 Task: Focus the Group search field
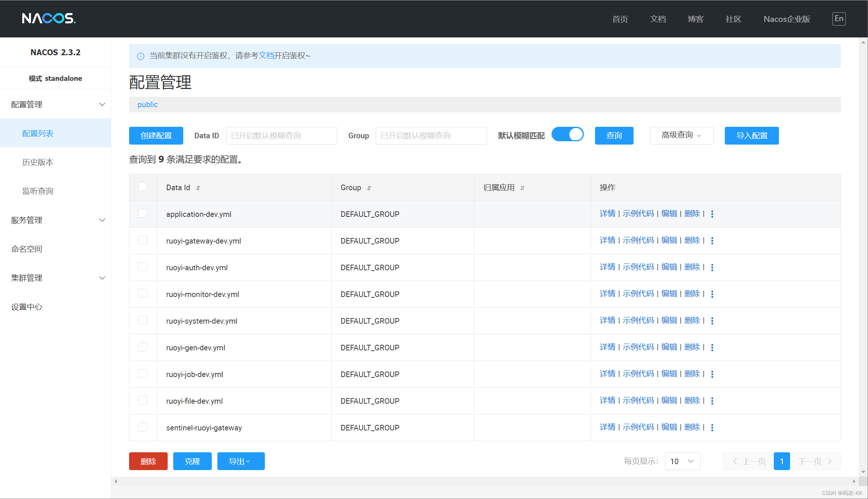(x=431, y=135)
